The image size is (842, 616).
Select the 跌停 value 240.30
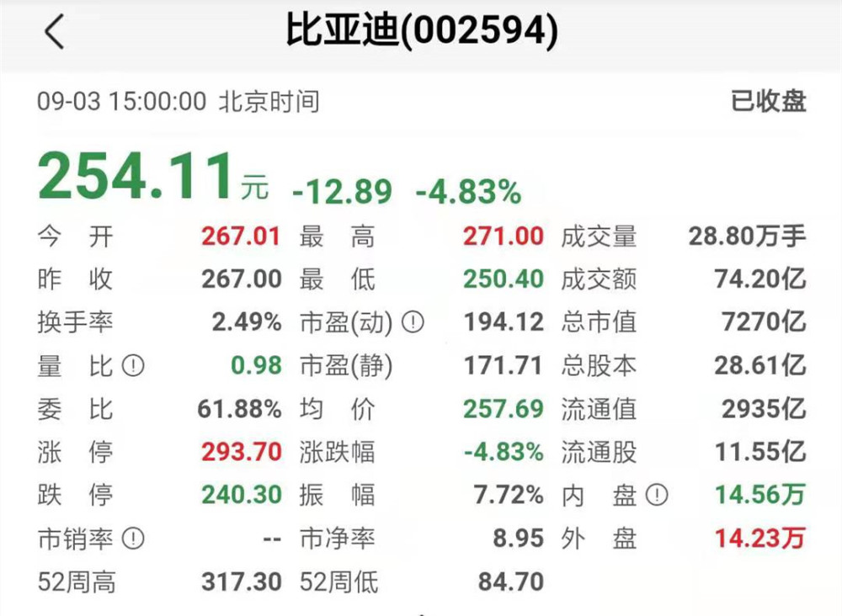click(242, 495)
